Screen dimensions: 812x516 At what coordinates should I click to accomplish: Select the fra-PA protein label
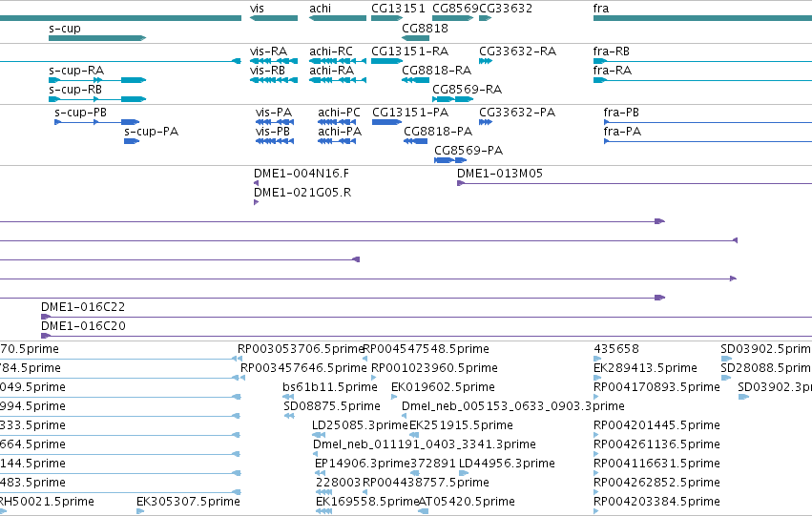point(622,132)
